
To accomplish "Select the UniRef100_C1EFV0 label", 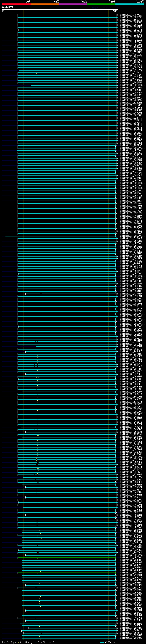I will 131,70.
